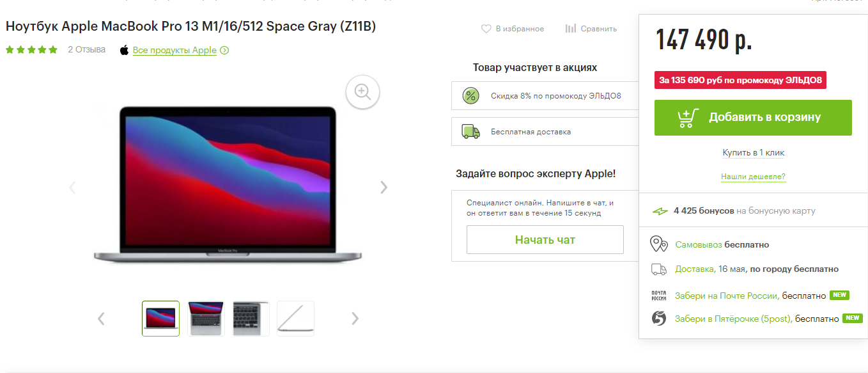Viewport: 868px width, 373px height.
Task: Click the map pin icon beside Самовывоз
Action: point(659,244)
